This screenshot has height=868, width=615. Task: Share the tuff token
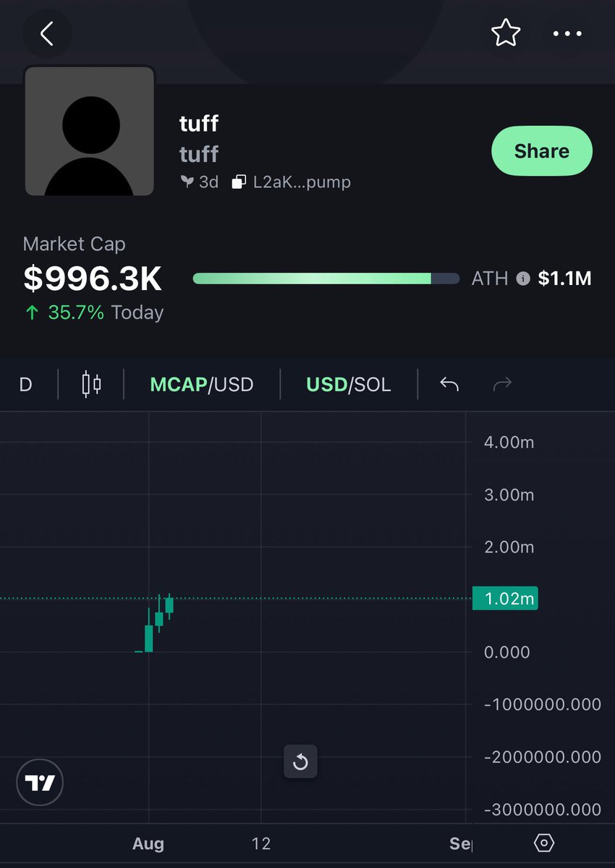(542, 151)
